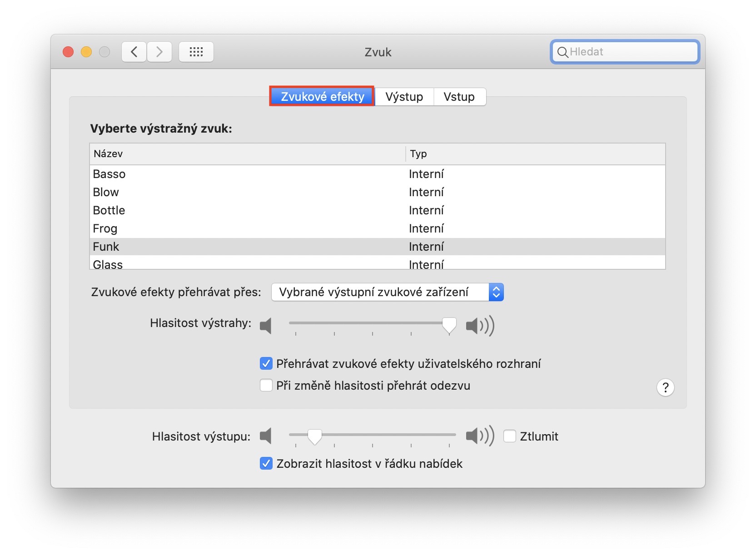The image size is (756, 555).
Task: Click loud speaker icon beside alert volume
Action: point(480,326)
